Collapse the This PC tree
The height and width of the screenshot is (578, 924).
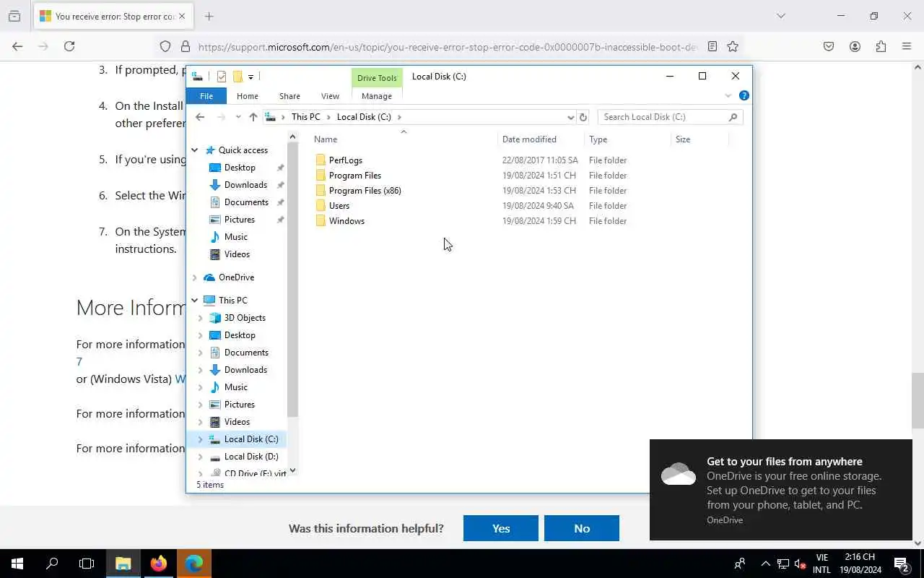point(194,301)
